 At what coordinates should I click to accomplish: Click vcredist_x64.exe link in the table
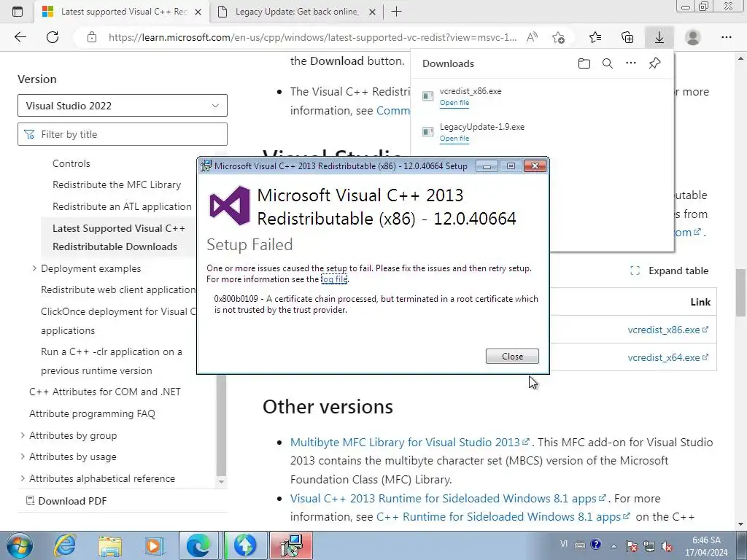click(668, 357)
